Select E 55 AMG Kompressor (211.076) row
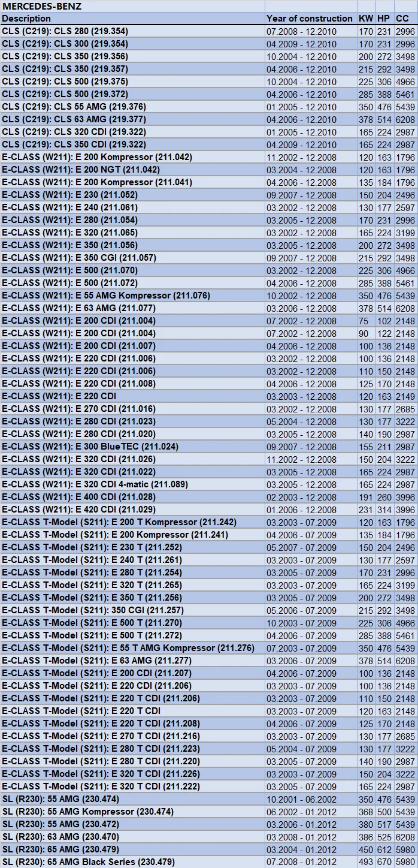Screen dimensions: 418x868 pyautogui.click(x=209, y=296)
